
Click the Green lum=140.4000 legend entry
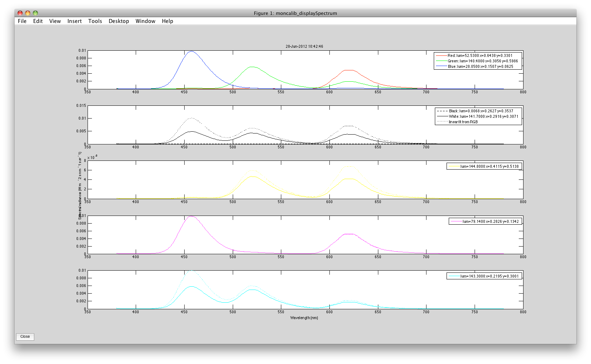click(477, 61)
